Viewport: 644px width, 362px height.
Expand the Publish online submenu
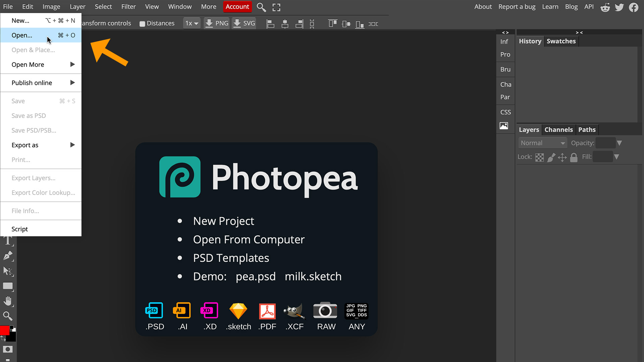click(x=41, y=83)
